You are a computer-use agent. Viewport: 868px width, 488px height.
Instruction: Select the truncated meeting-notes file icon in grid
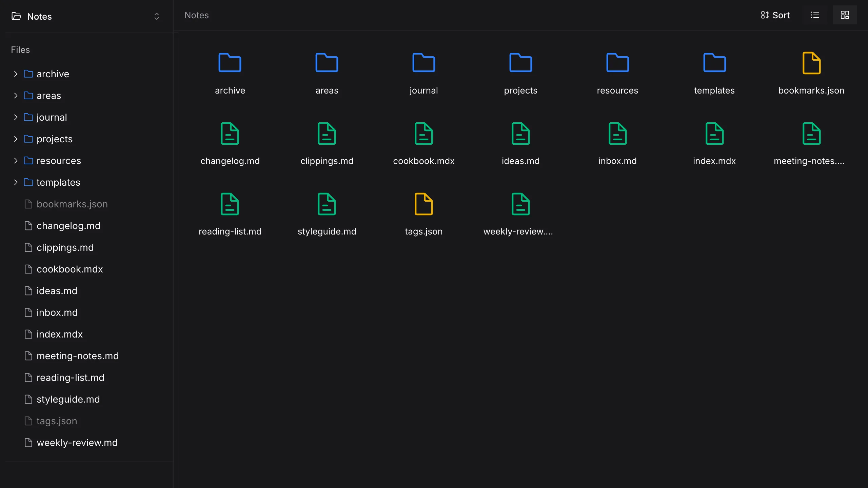point(812,134)
